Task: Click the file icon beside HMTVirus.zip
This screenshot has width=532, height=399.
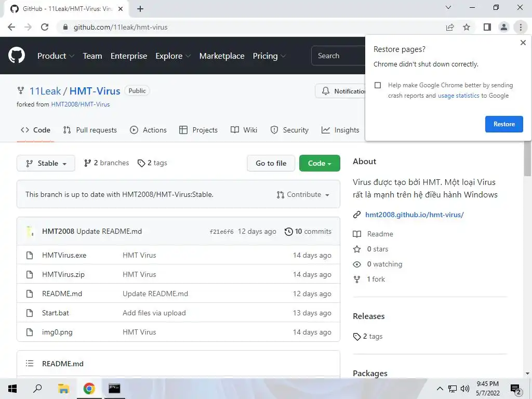Action: (x=30, y=274)
